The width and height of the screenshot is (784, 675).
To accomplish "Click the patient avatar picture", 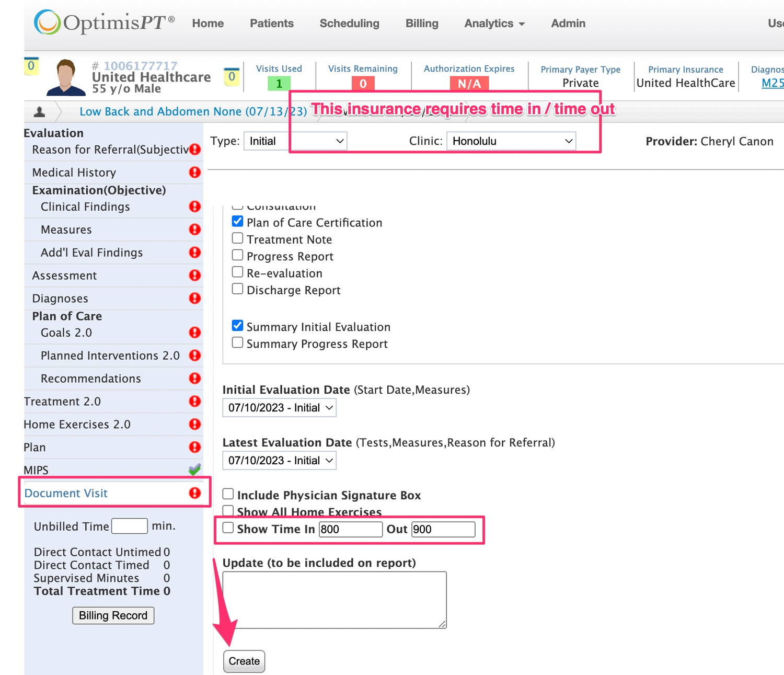I will tap(66, 77).
